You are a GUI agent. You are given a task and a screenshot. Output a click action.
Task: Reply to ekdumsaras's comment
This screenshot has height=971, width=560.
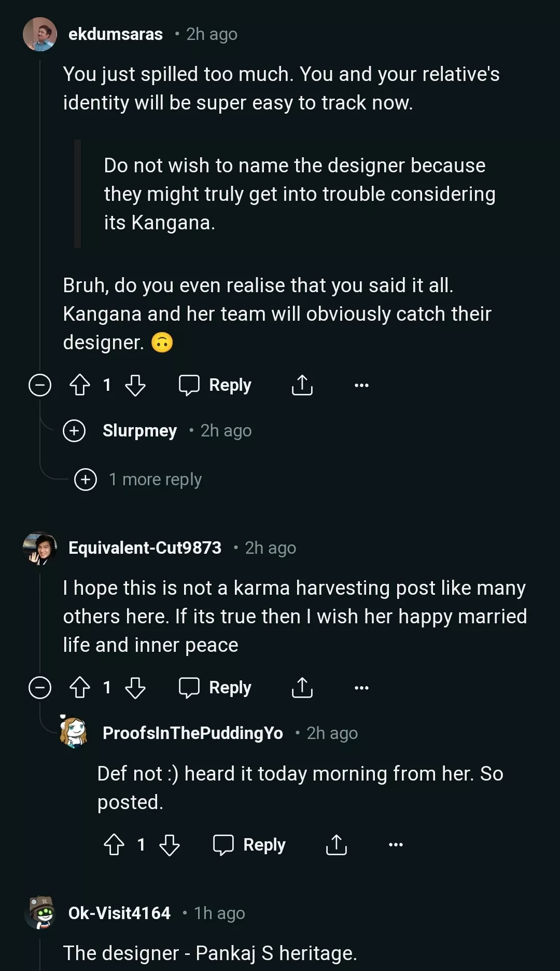pyautogui.click(x=215, y=385)
